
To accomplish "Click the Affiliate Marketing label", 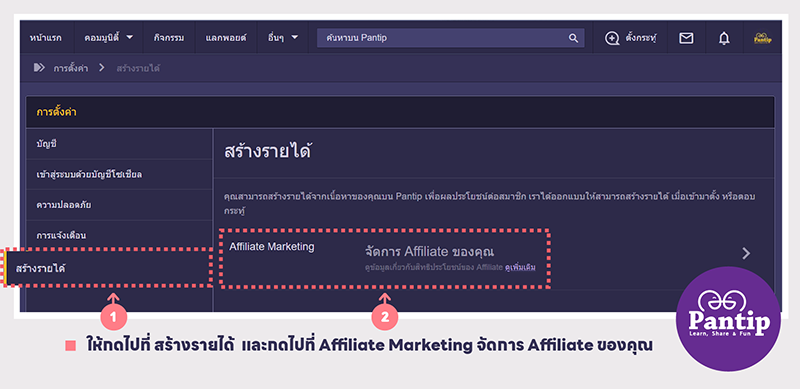I will [272, 247].
